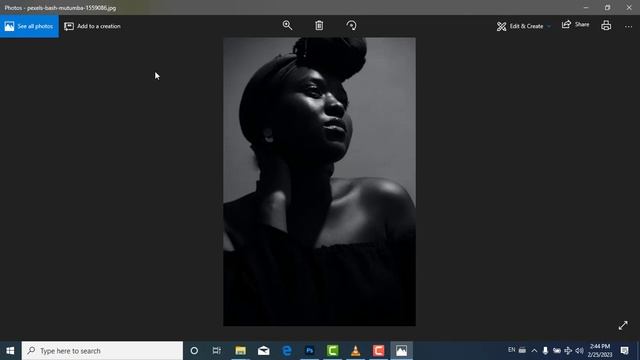Share the current photo
The width and height of the screenshot is (640, 360).
576,25
